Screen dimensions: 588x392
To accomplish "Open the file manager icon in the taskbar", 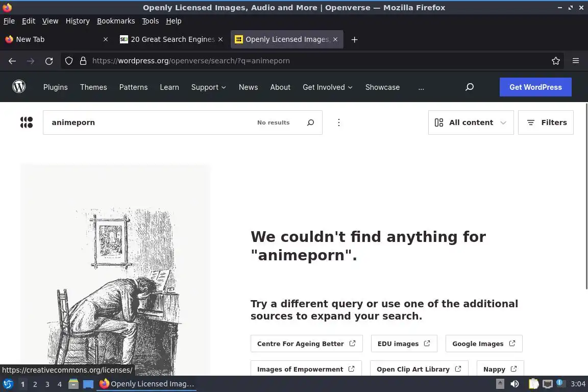I will coord(73,384).
